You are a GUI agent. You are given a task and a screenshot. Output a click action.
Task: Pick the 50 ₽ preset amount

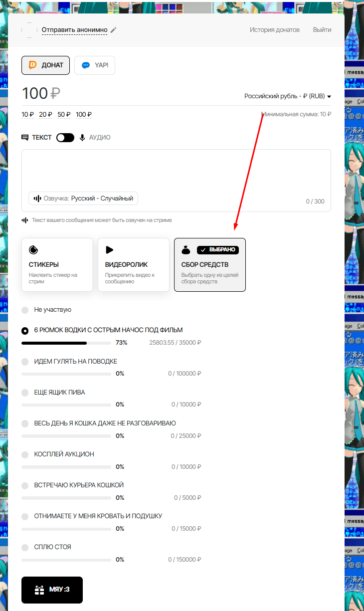pyautogui.click(x=64, y=115)
